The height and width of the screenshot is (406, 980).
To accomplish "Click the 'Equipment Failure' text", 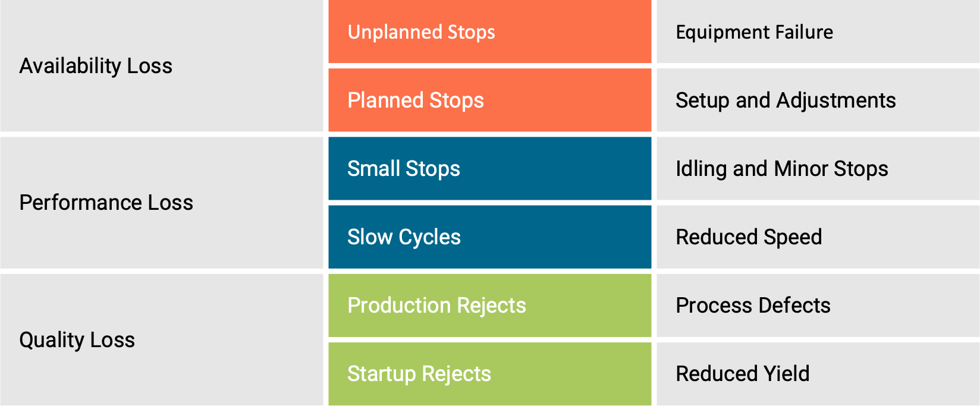I will (754, 32).
